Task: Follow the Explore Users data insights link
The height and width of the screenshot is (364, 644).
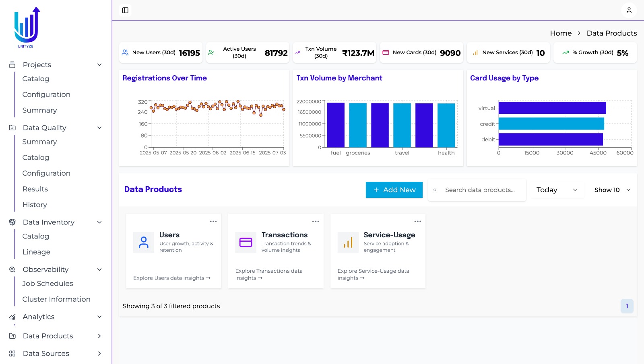Action: click(x=171, y=278)
